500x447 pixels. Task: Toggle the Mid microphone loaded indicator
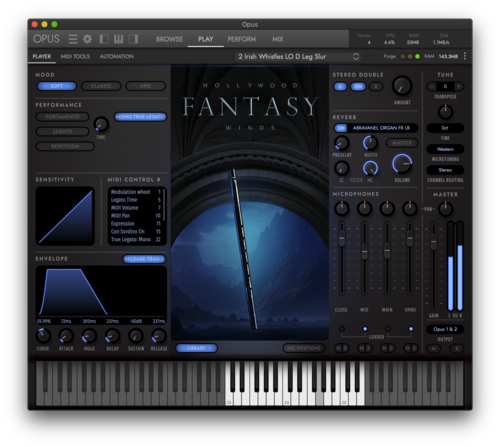click(x=365, y=329)
